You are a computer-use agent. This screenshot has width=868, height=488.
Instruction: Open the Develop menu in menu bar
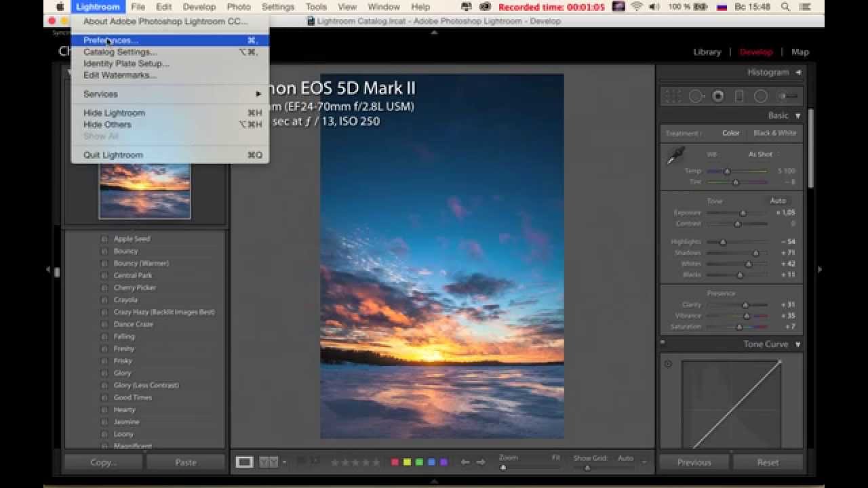199,7
